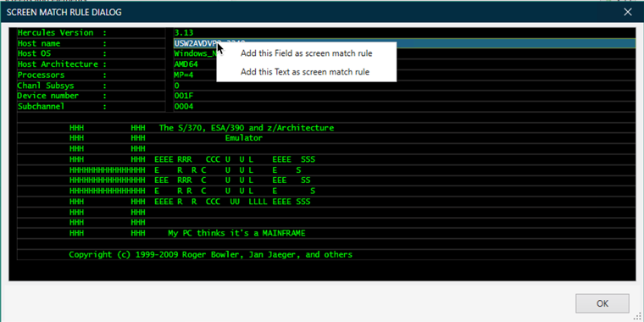This screenshot has height=322, width=644.
Task: Click the 001F device number value
Action: point(184,96)
